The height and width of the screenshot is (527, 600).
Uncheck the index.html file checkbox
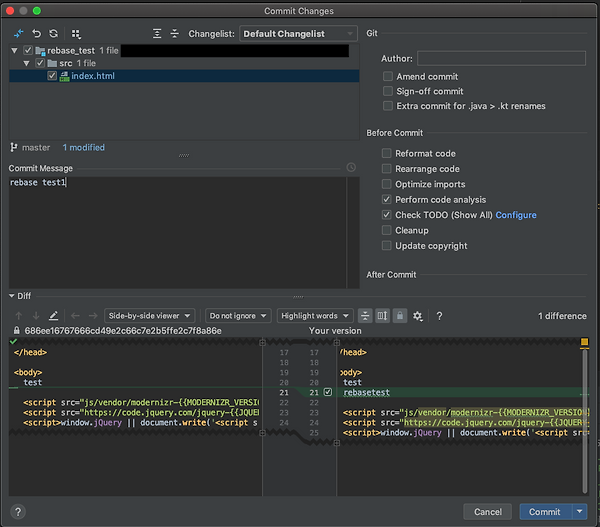52,76
